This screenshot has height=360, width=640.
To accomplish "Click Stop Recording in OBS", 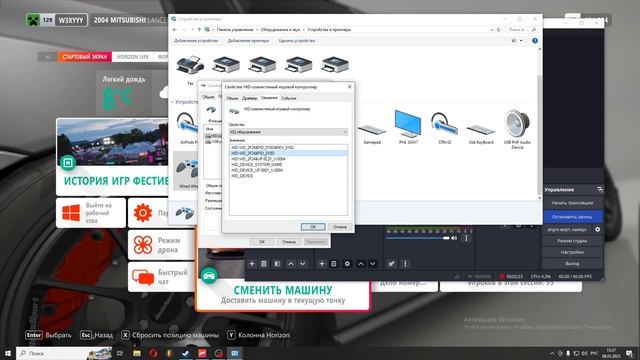I will click(572, 217).
